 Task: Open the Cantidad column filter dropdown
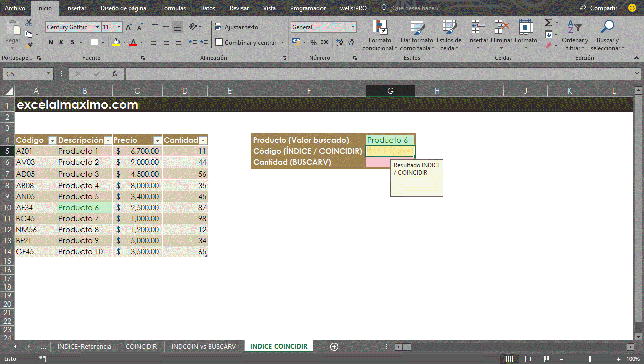point(203,140)
